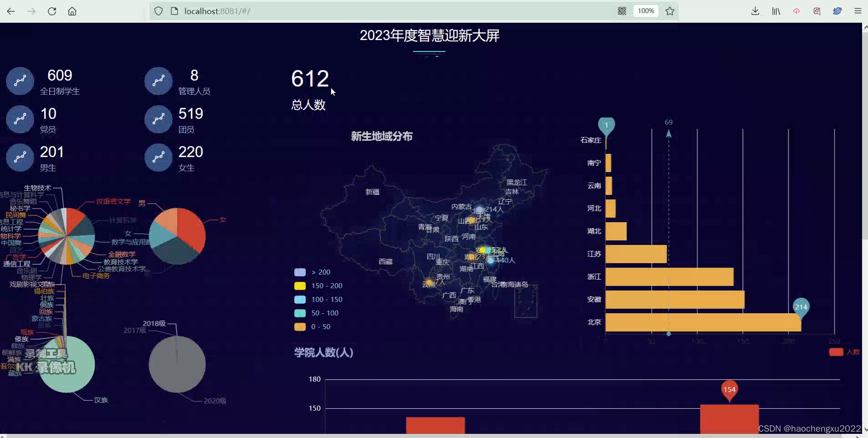The image size is (868, 438).
Task: Open the library bookshelf icon
Action: pyautogui.click(x=776, y=11)
